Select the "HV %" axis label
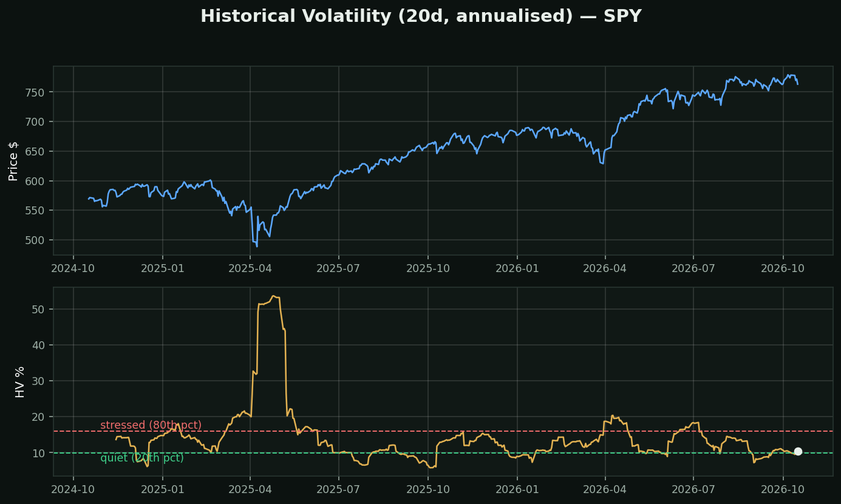The image size is (841, 504). (x=20, y=382)
